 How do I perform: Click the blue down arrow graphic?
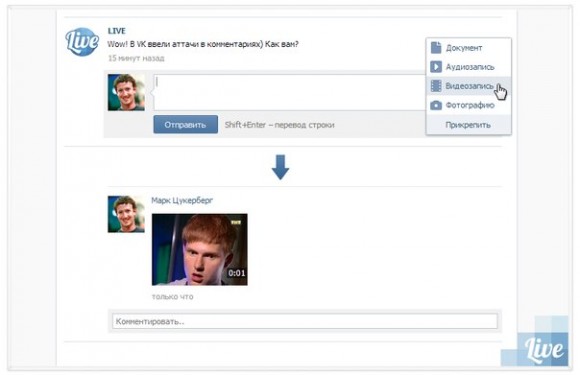pos(280,167)
